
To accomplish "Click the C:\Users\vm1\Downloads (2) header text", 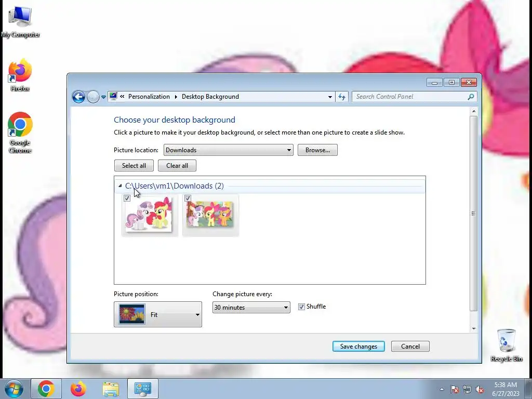I will point(175,186).
